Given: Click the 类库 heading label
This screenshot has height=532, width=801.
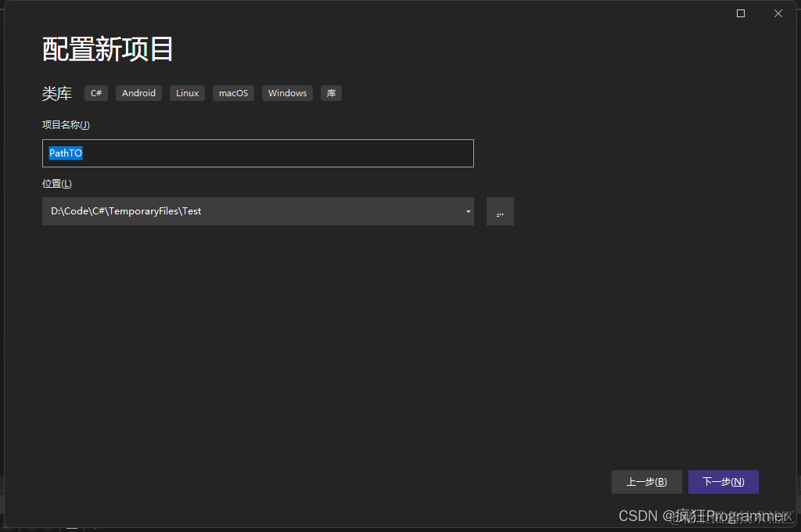Looking at the screenshot, I should pos(56,92).
